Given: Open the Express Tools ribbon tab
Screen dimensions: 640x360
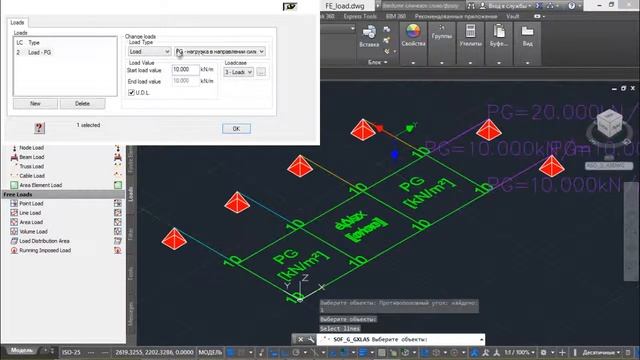Looking at the screenshot, I should (360, 16).
